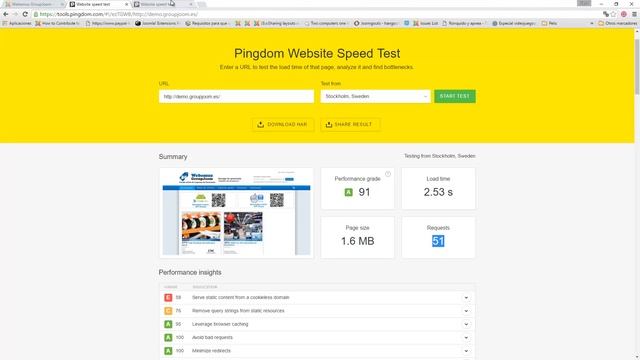The width and height of the screenshot is (640, 360).
Task: Open the Test from location dropdown
Action: [x=376, y=96]
